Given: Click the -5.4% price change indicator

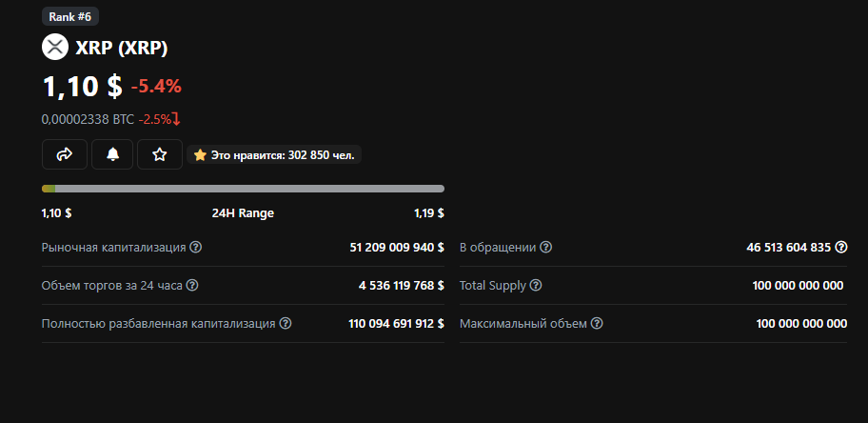Looking at the screenshot, I should coord(156,87).
